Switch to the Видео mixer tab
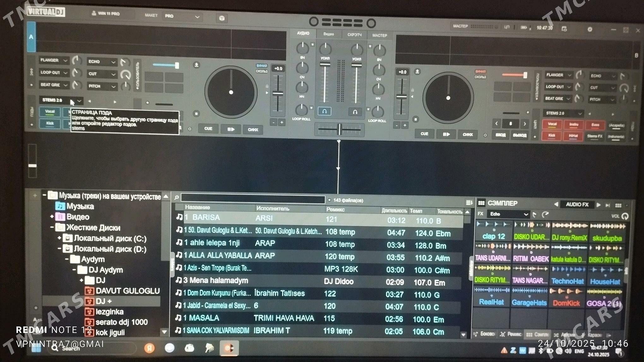The image size is (644, 362). 328,34
